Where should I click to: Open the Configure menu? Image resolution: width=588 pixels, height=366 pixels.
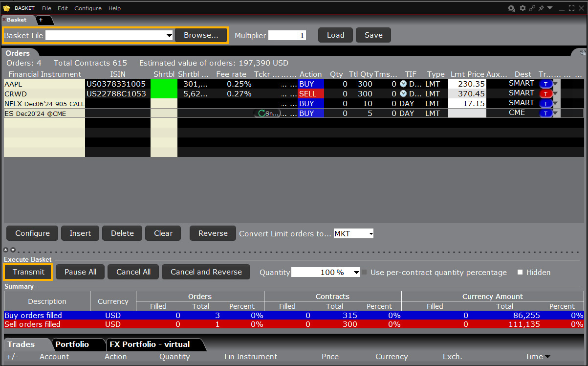(x=87, y=8)
